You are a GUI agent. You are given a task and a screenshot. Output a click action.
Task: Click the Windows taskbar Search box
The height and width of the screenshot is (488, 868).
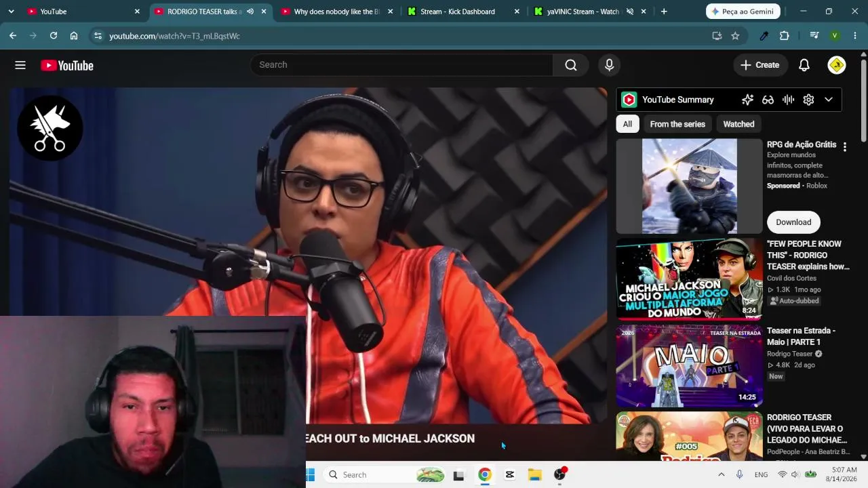pyautogui.click(x=384, y=474)
